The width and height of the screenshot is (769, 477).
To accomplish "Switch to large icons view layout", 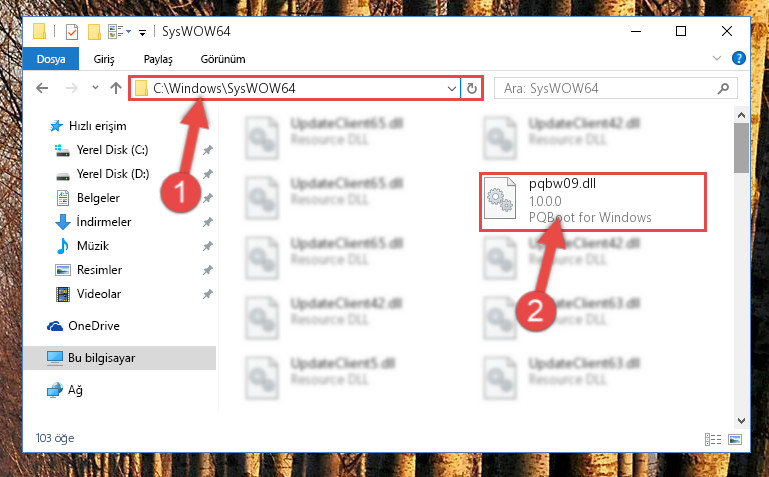I will tap(735, 439).
